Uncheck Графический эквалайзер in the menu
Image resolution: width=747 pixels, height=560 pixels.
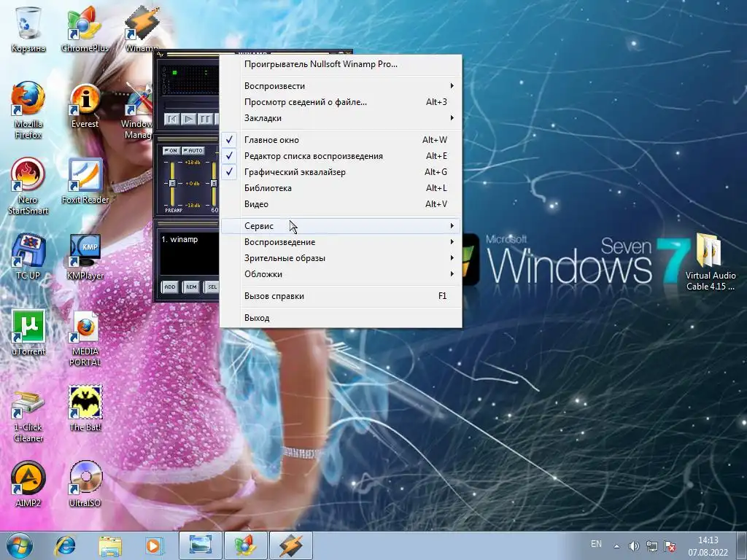[340, 172]
